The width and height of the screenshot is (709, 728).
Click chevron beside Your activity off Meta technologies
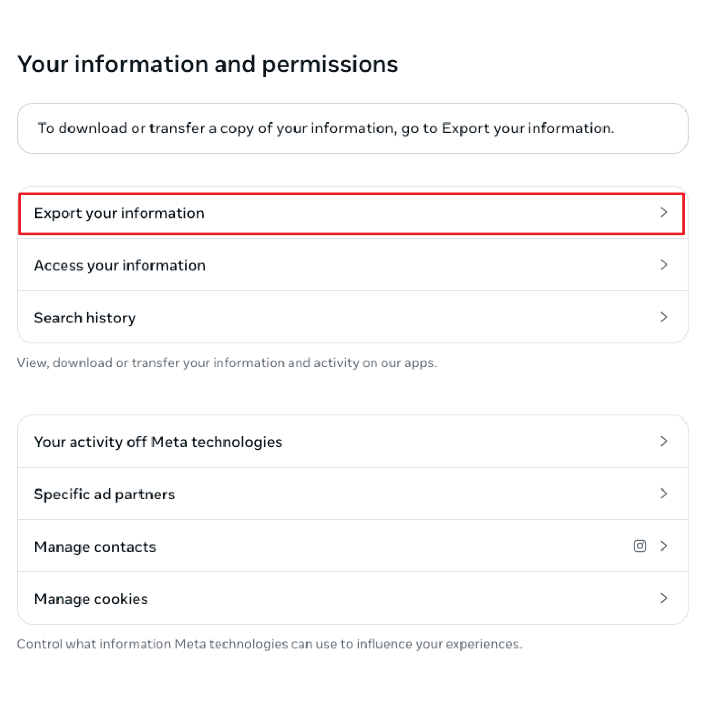coord(664,441)
